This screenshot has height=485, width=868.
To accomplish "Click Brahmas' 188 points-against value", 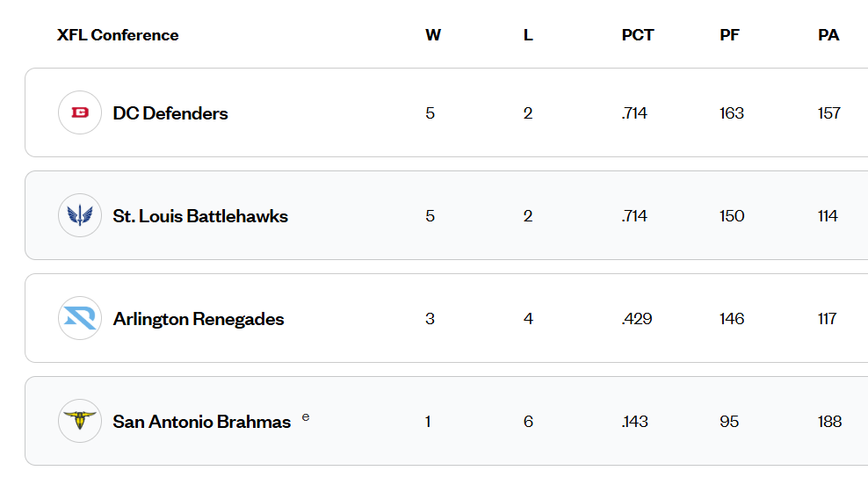I will pos(829,422).
